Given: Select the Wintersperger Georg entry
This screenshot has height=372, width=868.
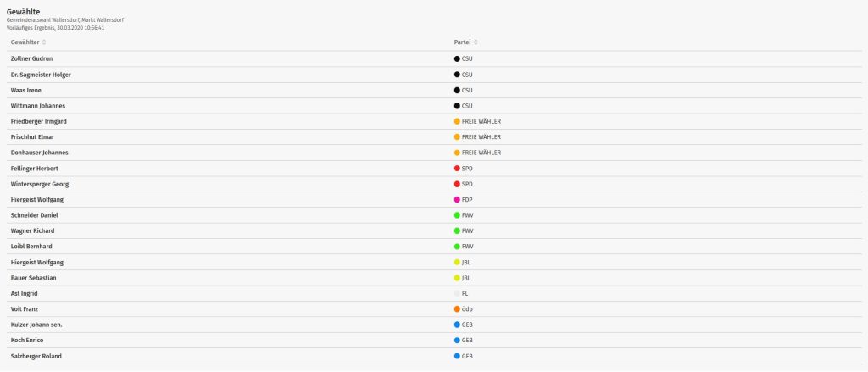Looking at the screenshot, I should [x=39, y=184].
